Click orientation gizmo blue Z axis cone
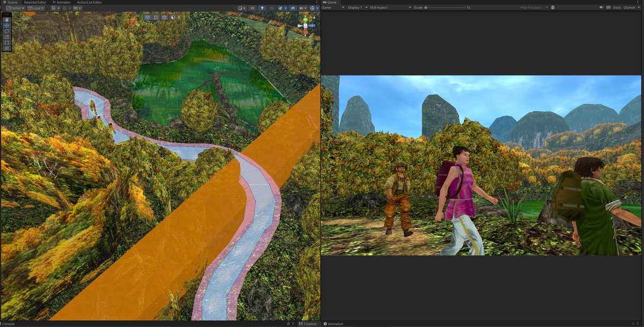Image resolution: width=644 pixels, height=327 pixels. click(311, 25)
